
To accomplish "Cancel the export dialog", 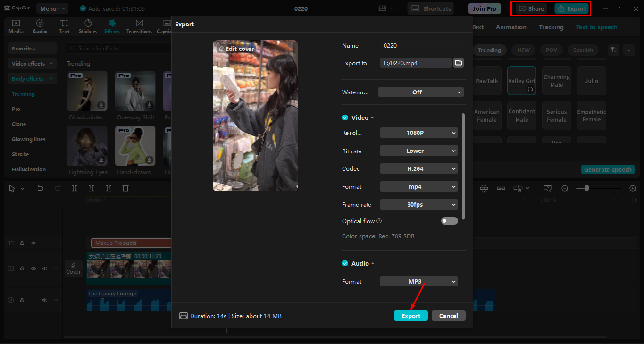I will pyautogui.click(x=449, y=316).
